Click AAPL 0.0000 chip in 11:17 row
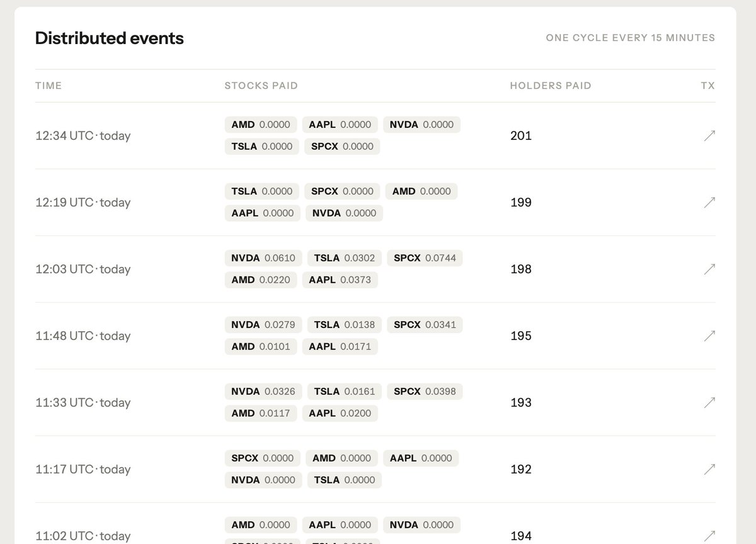The width and height of the screenshot is (756, 544). (x=421, y=458)
